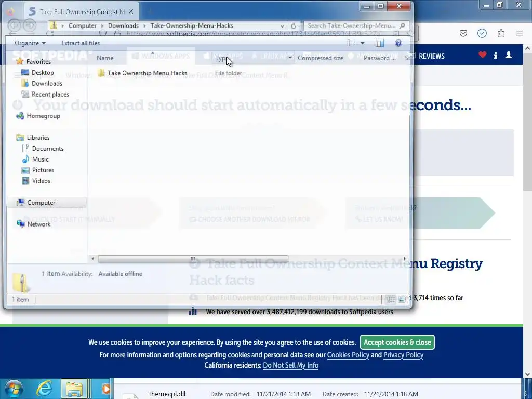Open Firefox Pocket save icon
The width and height of the screenshot is (532, 399).
(x=463, y=33)
